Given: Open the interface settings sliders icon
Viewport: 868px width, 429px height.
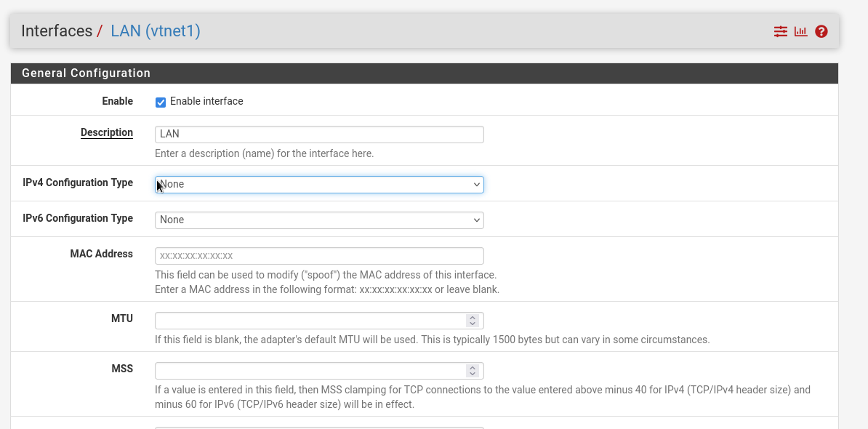Looking at the screenshot, I should (780, 31).
